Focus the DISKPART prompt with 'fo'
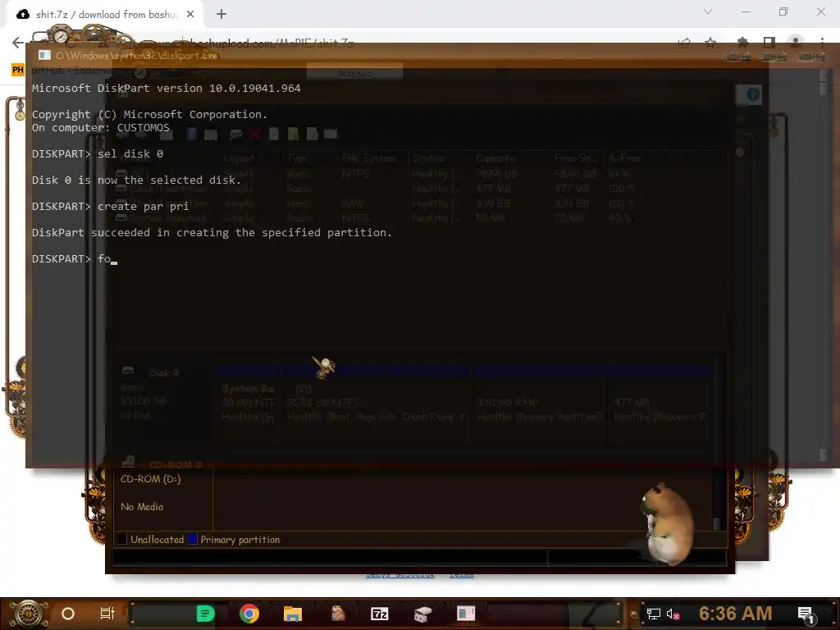Viewport: 840px width, 630px height. pos(74,258)
